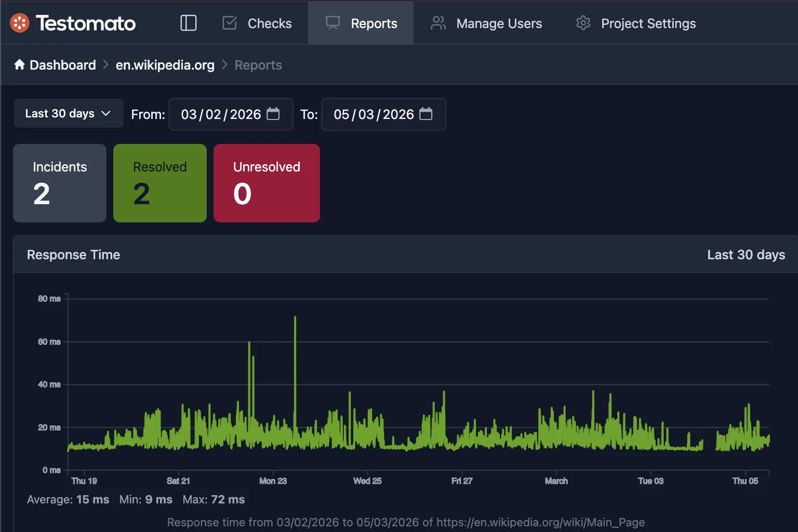Click the Reports presentation screen icon
The width and height of the screenshot is (798, 532).
pos(332,23)
